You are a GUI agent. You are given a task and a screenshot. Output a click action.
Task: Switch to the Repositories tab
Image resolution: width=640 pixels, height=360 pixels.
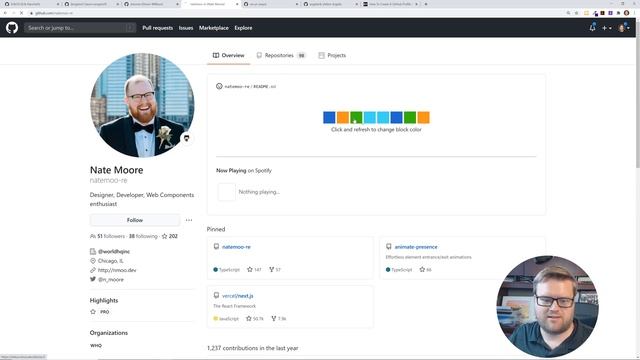pyautogui.click(x=281, y=56)
